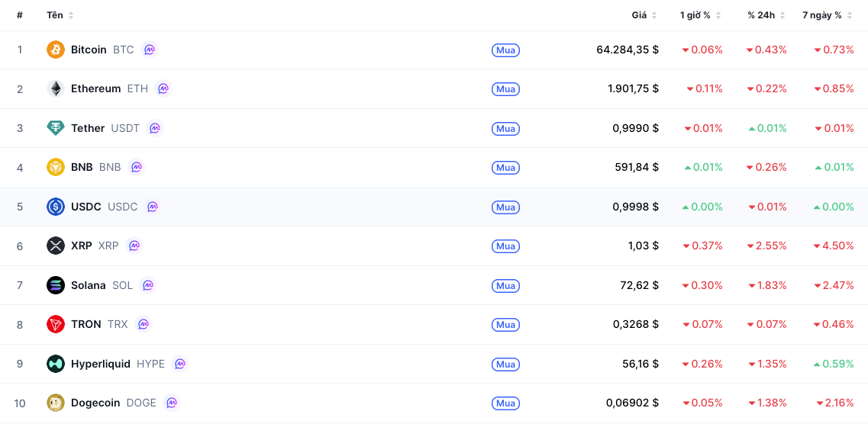Viewport: 868px width, 424px height.
Task: Click the Tether price 0,9990 $
Action: click(635, 128)
